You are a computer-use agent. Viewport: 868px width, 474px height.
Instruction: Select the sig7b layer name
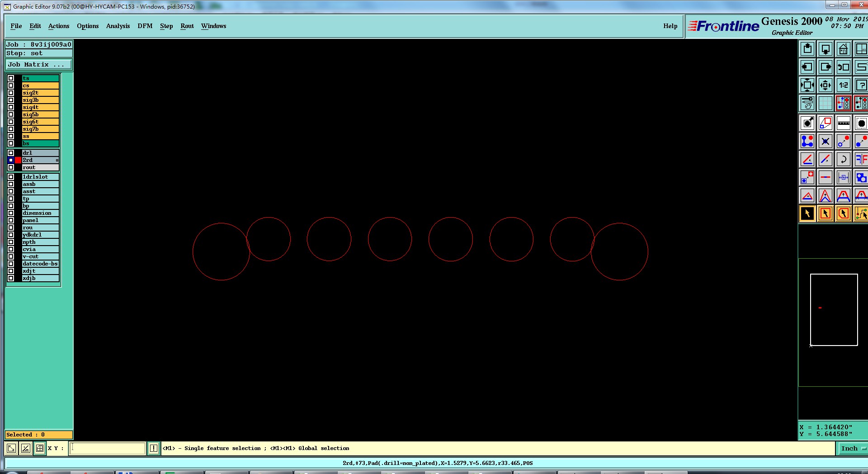tap(41, 129)
